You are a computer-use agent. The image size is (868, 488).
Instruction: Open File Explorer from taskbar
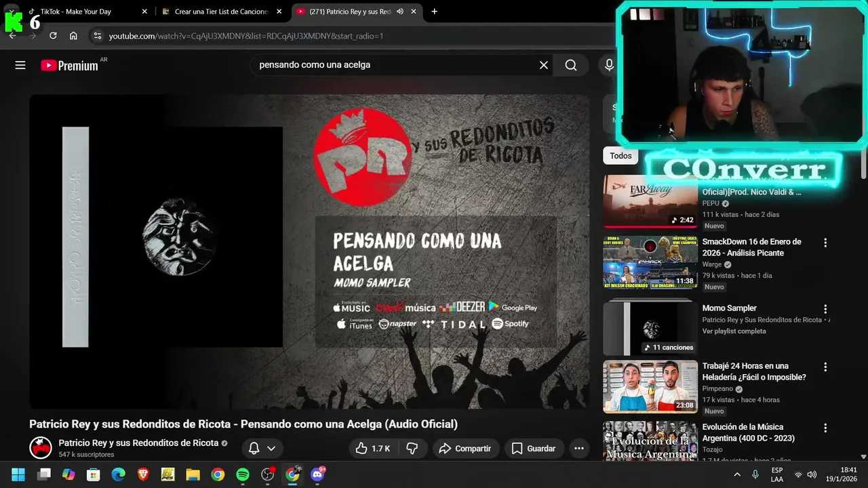(193, 474)
